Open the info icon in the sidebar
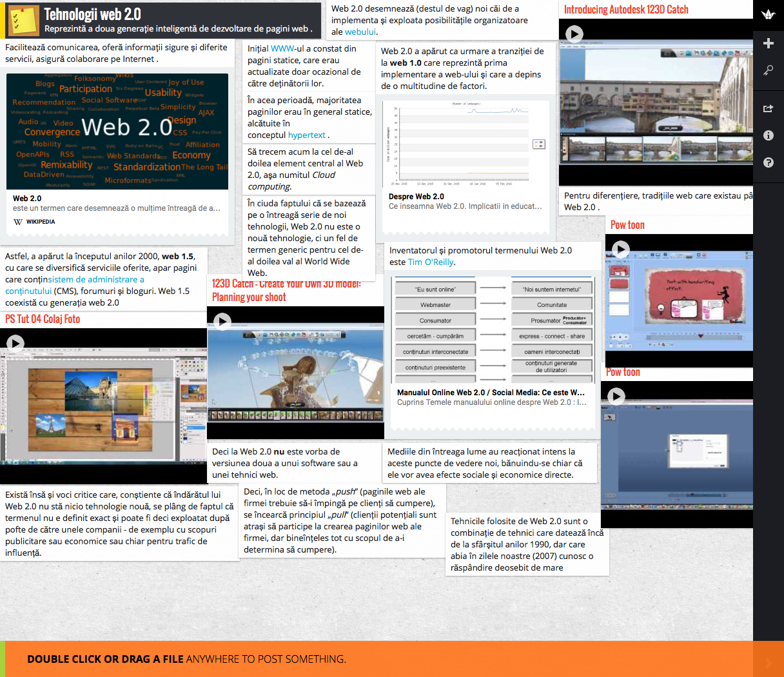The height and width of the screenshot is (677, 784). 768,135
